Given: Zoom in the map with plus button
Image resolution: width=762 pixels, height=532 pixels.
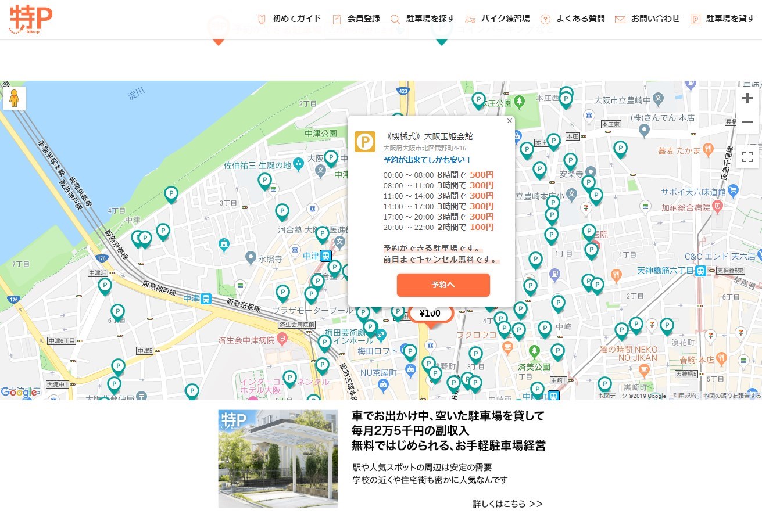Looking at the screenshot, I should (x=747, y=98).
